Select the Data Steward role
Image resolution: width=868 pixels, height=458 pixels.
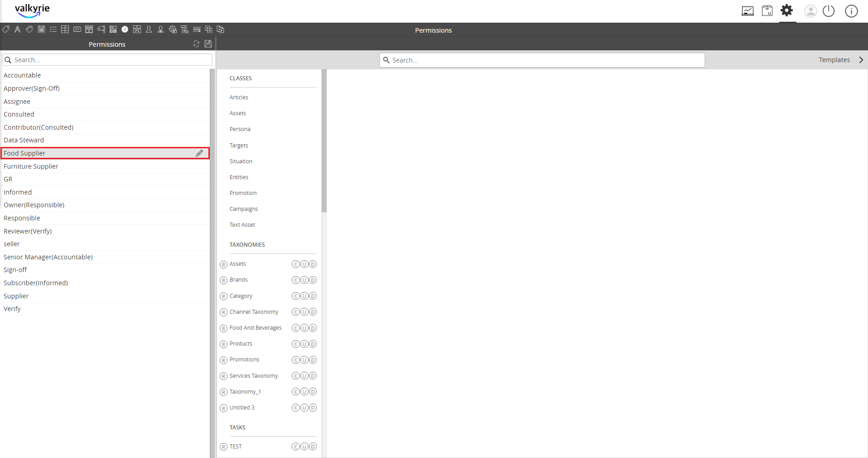[105, 140]
